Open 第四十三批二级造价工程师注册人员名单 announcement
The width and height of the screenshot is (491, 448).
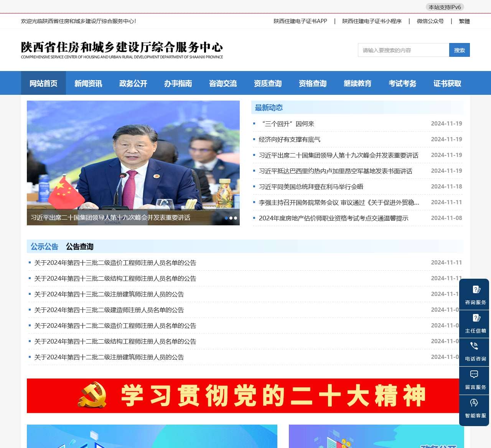click(115, 263)
